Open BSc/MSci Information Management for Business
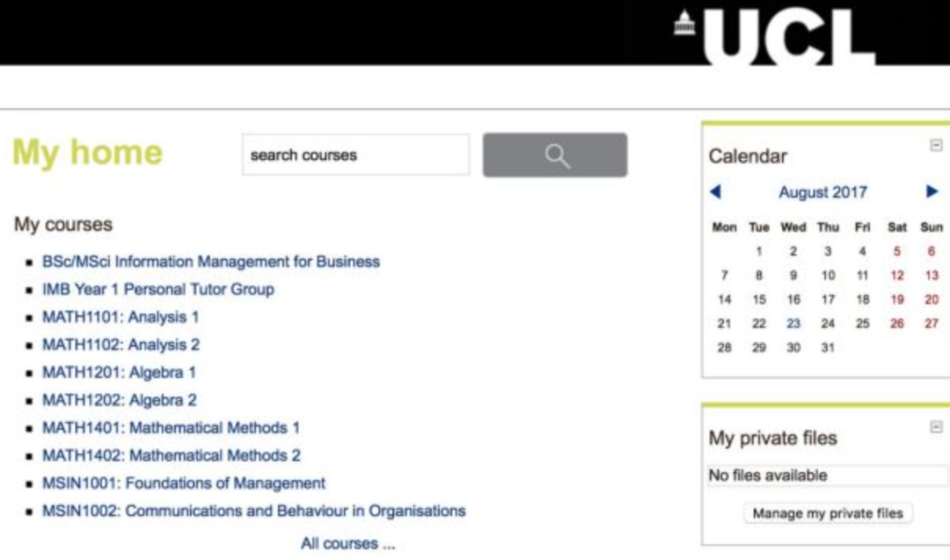 [211, 261]
